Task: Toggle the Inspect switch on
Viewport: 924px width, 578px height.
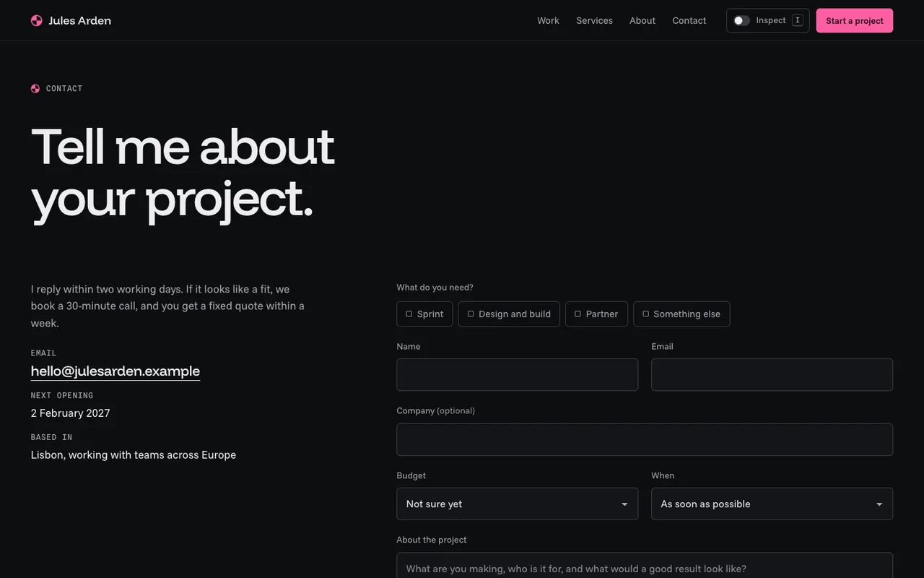Action: [x=741, y=20]
